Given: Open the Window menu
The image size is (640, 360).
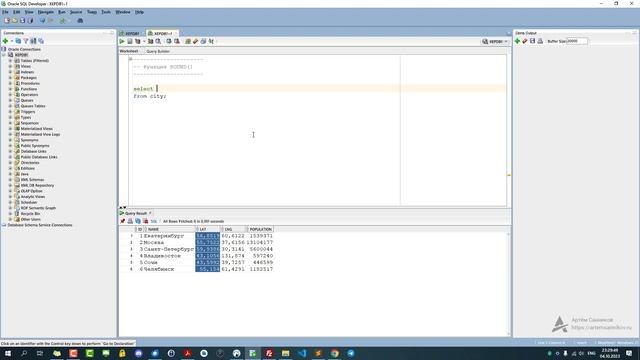Looking at the screenshot, I should coord(123,12).
